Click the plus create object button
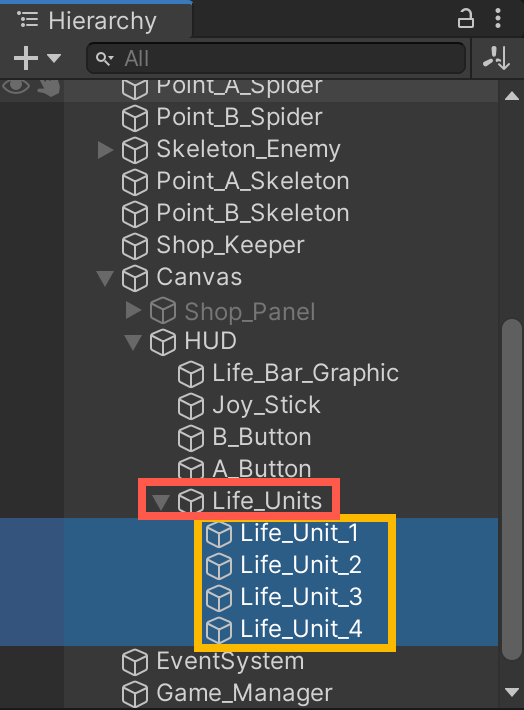Screen dimensions: 524x710 [26, 58]
